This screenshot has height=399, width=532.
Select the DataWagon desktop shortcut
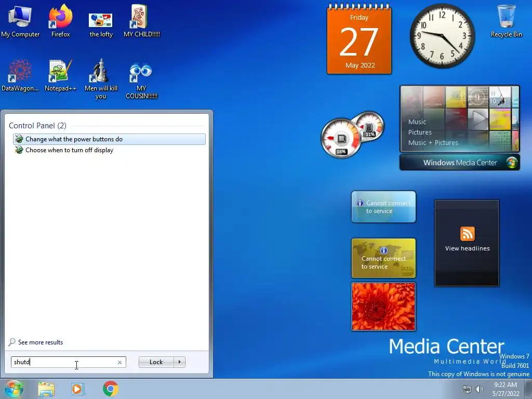[x=20, y=75]
